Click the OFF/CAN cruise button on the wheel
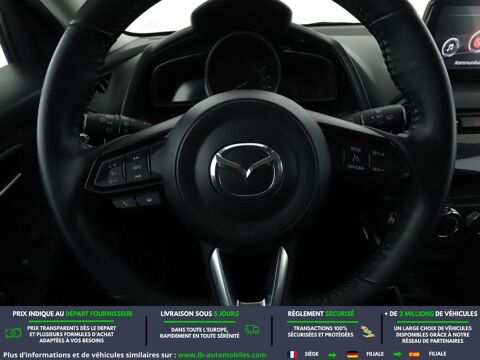The height and width of the screenshot is (360, 480). [x=355, y=166]
